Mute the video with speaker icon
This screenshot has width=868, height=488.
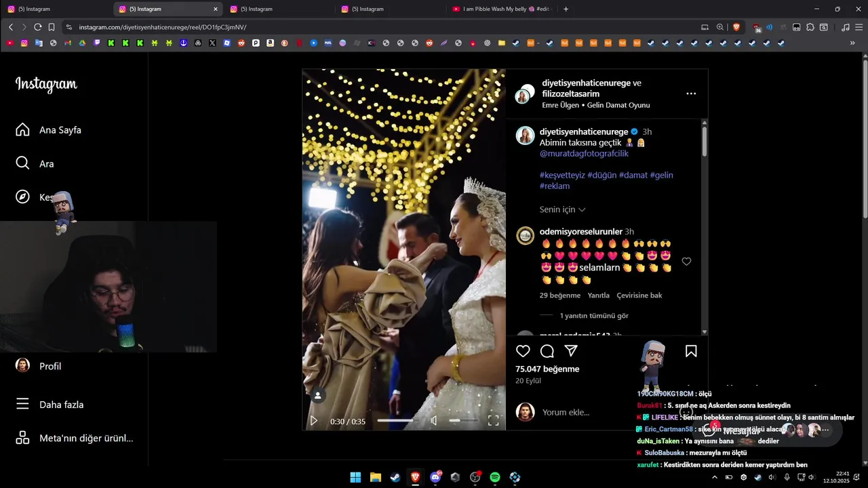[x=434, y=421]
